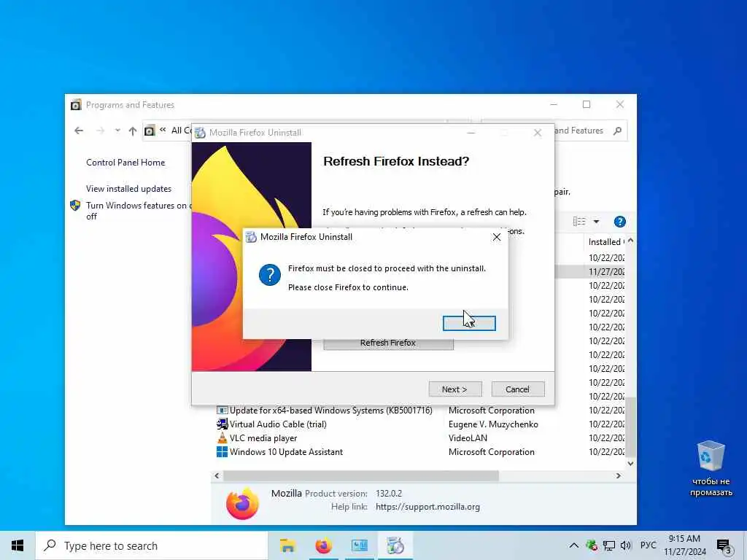Image resolution: width=747 pixels, height=560 pixels.
Task: Close the Mozilla Firefox Uninstall wizard window
Action: click(x=538, y=133)
